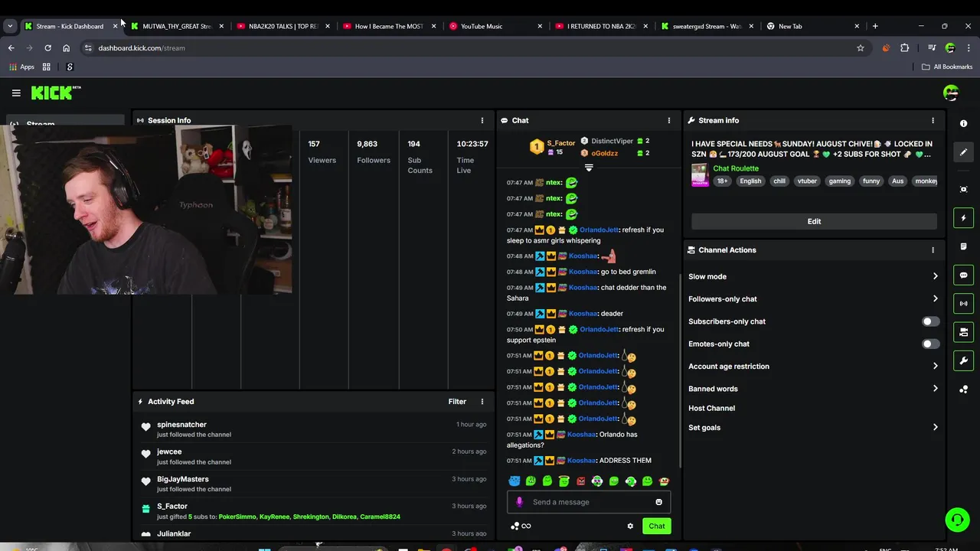Screen dimensions: 980x551
Task: Open Session Info three-dot menu
Action: click(482, 120)
